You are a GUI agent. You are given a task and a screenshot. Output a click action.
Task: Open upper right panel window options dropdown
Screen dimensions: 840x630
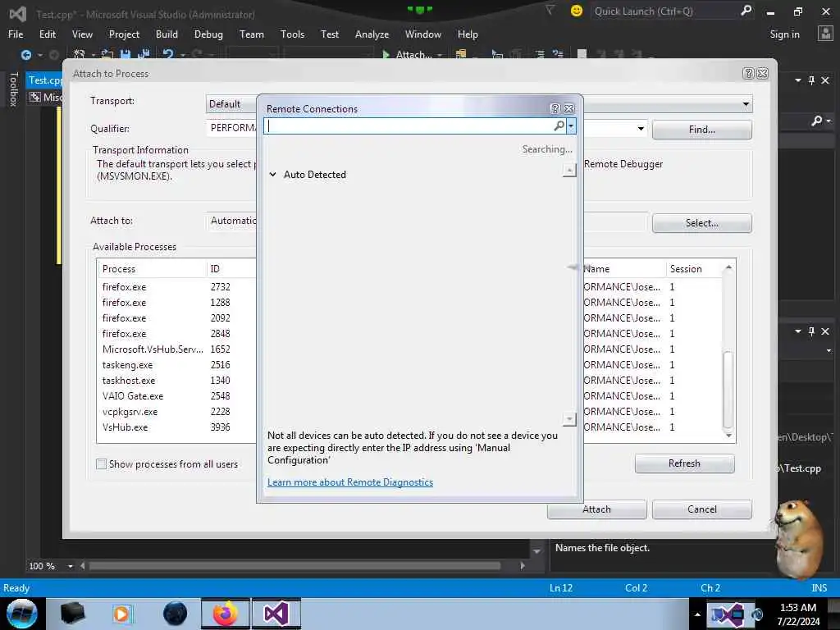tap(798, 80)
